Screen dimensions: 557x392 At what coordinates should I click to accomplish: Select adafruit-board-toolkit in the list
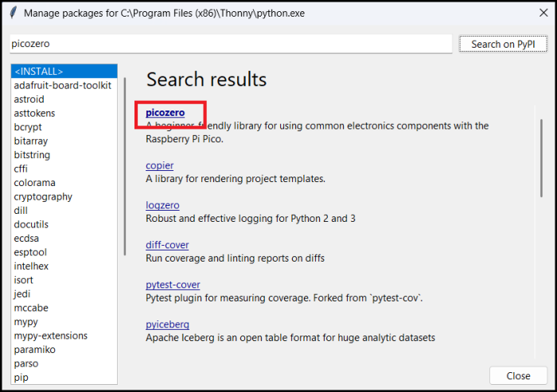pos(64,85)
